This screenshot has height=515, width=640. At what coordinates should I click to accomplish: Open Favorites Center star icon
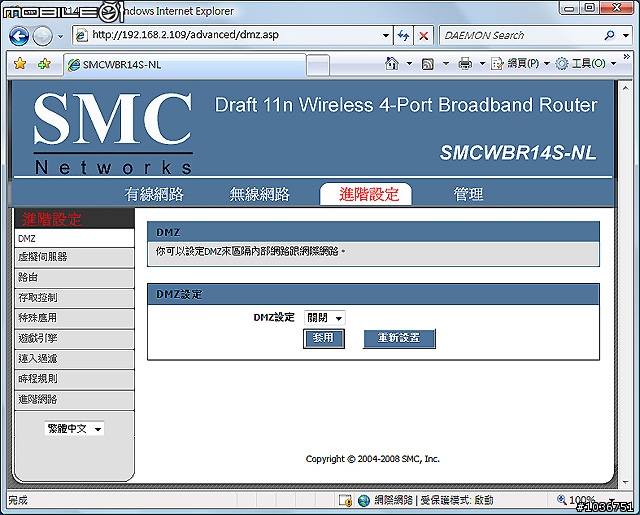tap(20, 64)
